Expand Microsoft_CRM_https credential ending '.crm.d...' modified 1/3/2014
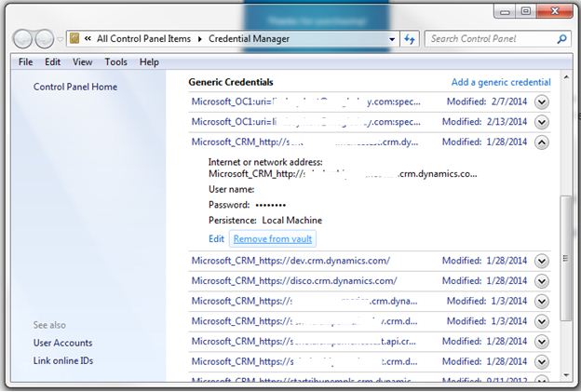This screenshot has height=392, width=581. point(542,321)
